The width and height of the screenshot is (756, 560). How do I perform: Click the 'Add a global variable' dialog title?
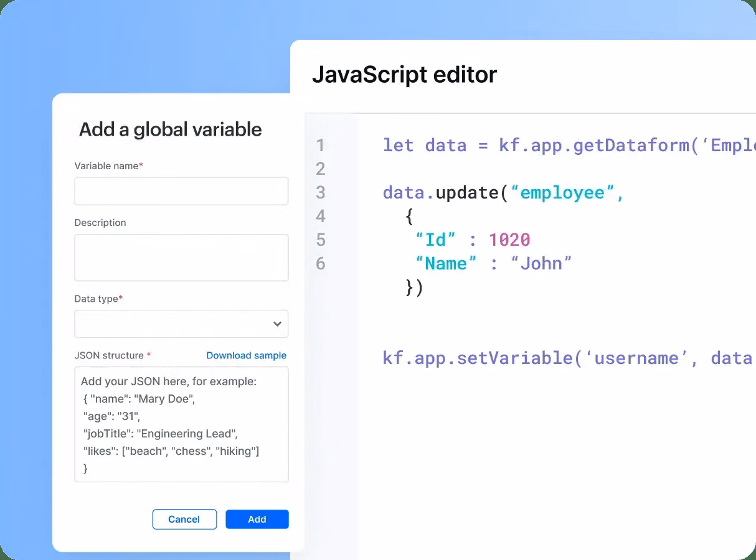(170, 129)
